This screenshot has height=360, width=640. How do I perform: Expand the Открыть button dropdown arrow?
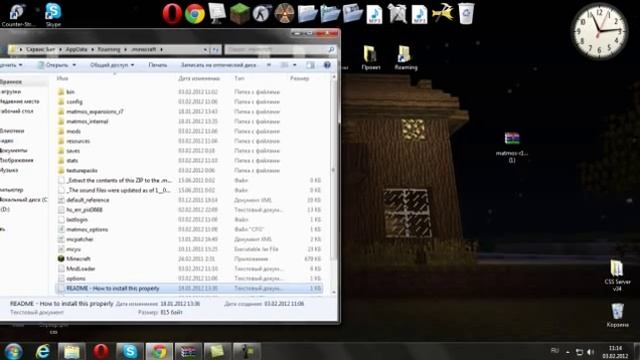pos(74,65)
